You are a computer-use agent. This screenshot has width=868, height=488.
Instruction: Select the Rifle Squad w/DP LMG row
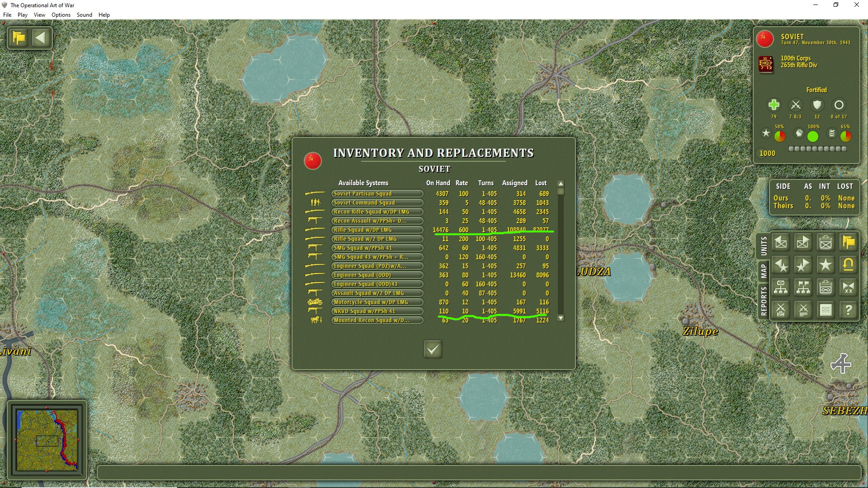377,230
